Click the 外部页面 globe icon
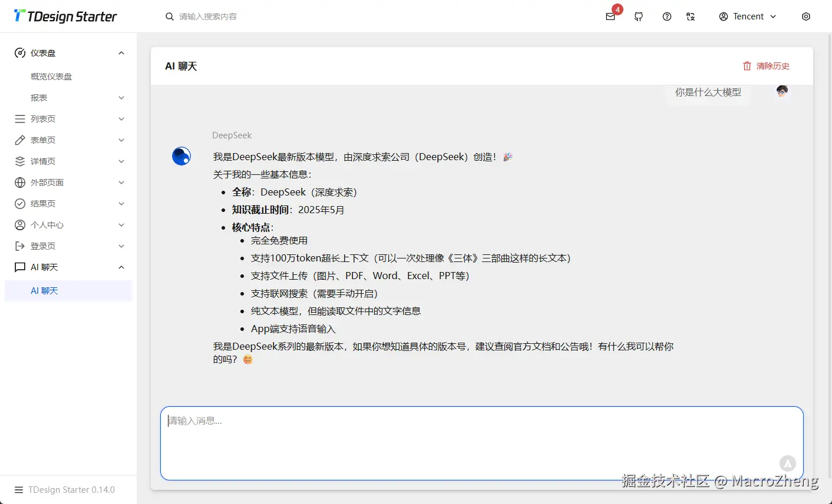 point(20,183)
